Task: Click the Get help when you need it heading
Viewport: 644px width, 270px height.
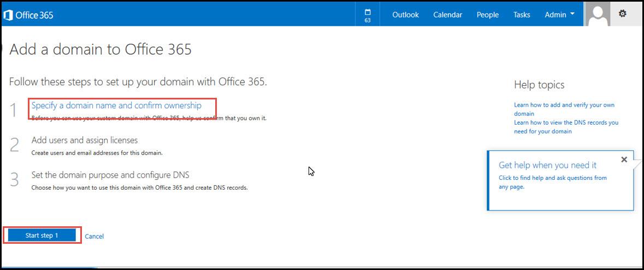Action: tap(547, 165)
